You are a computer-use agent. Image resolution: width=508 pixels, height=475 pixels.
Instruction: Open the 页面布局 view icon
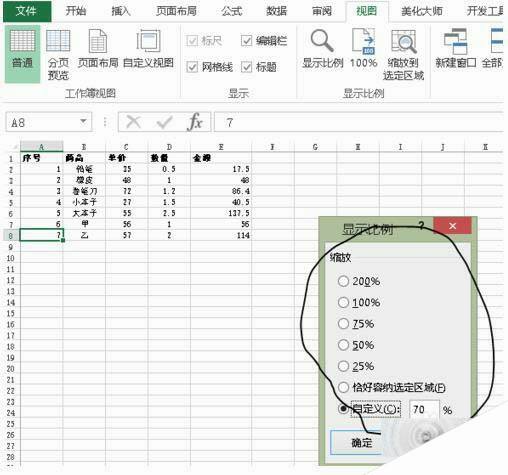point(98,48)
